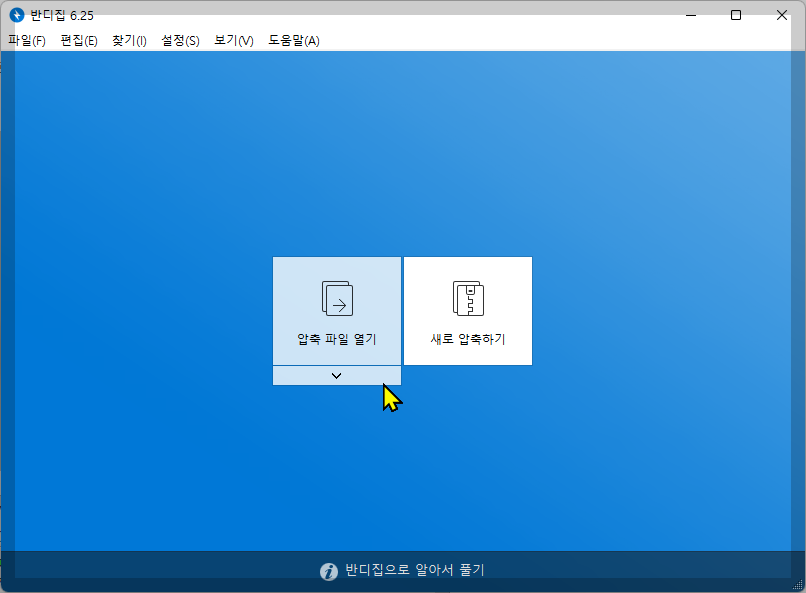Open the 파일(F) menu
This screenshot has height=593, width=806.
[27, 40]
